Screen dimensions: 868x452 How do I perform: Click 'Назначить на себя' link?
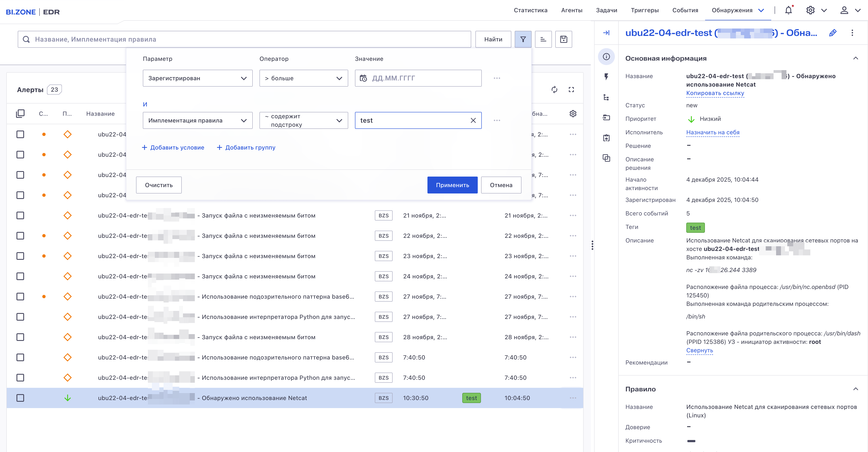click(x=713, y=132)
